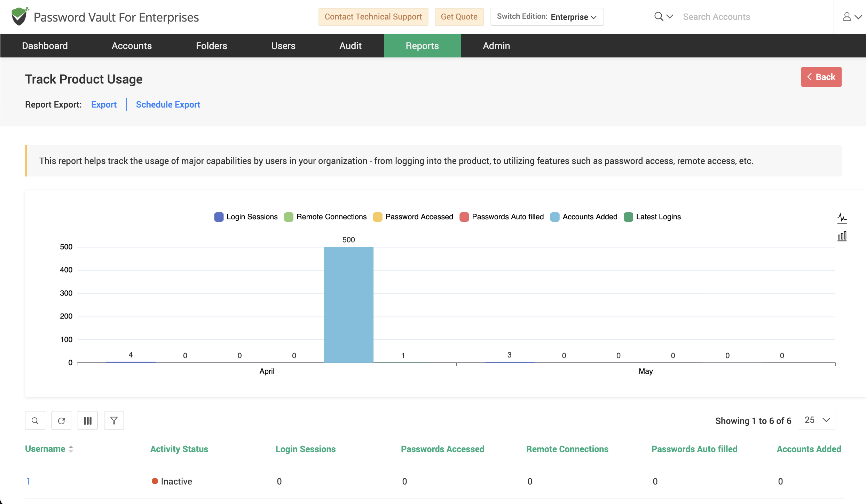866x504 pixels.
Task: Toggle Login Sessions legend series
Action: [x=246, y=217]
